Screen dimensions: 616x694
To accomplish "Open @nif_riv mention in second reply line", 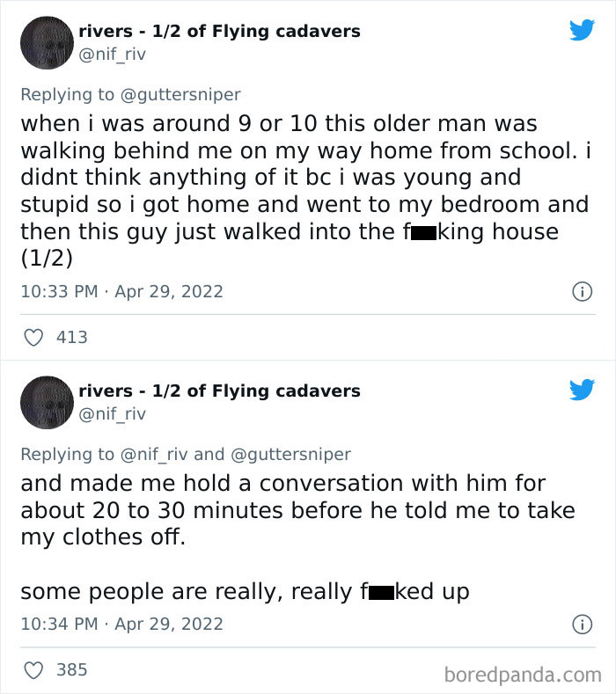I will (x=153, y=454).
